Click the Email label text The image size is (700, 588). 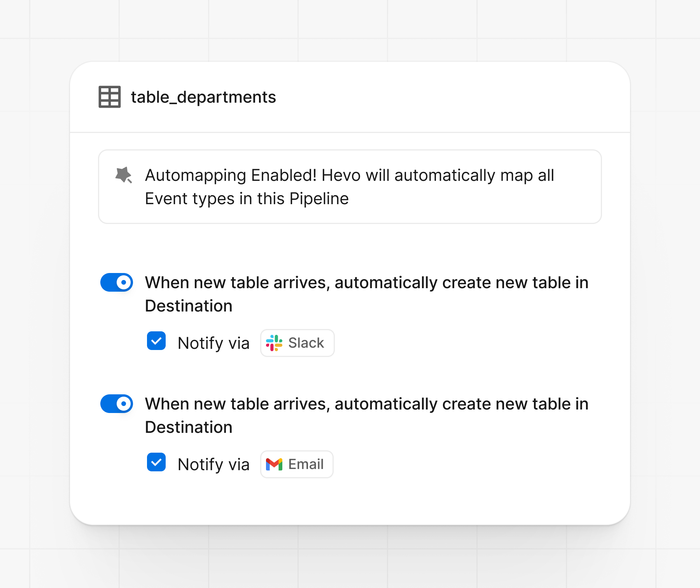(x=306, y=464)
